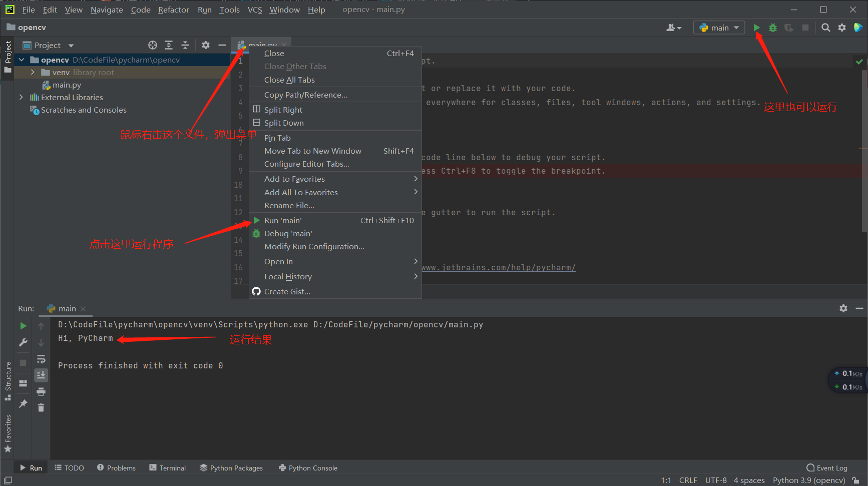Image resolution: width=868 pixels, height=486 pixels.
Task: Click the Run window layout icon
Action: point(23,383)
